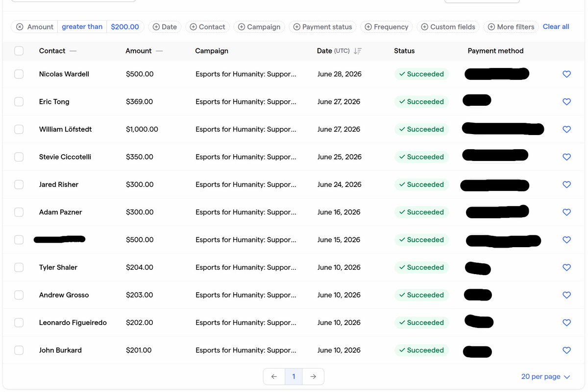Edit the $200.00 filter value

click(x=125, y=27)
